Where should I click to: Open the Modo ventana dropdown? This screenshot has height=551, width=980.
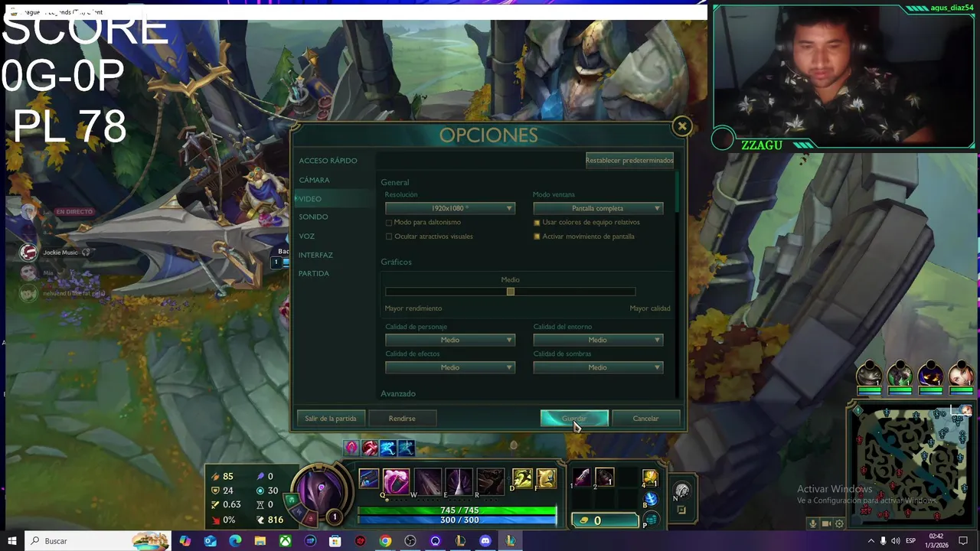click(598, 208)
